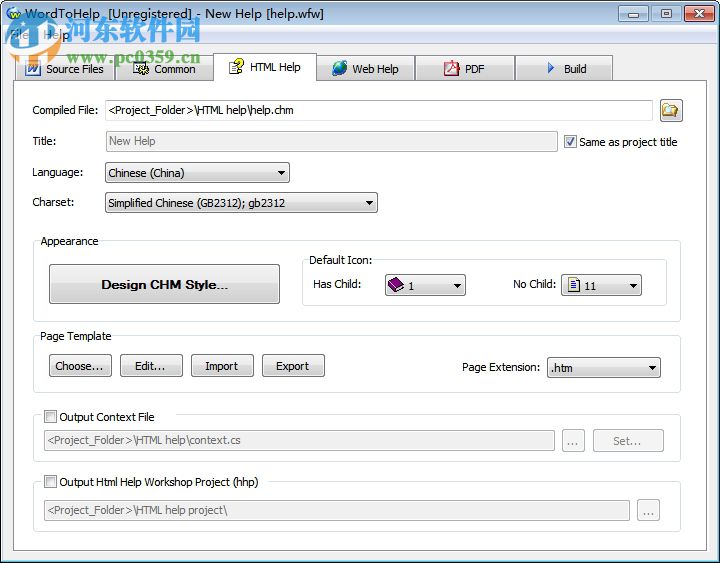Uncheck Same as project title
The width and height of the screenshot is (720, 563).
(x=570, y=141)
